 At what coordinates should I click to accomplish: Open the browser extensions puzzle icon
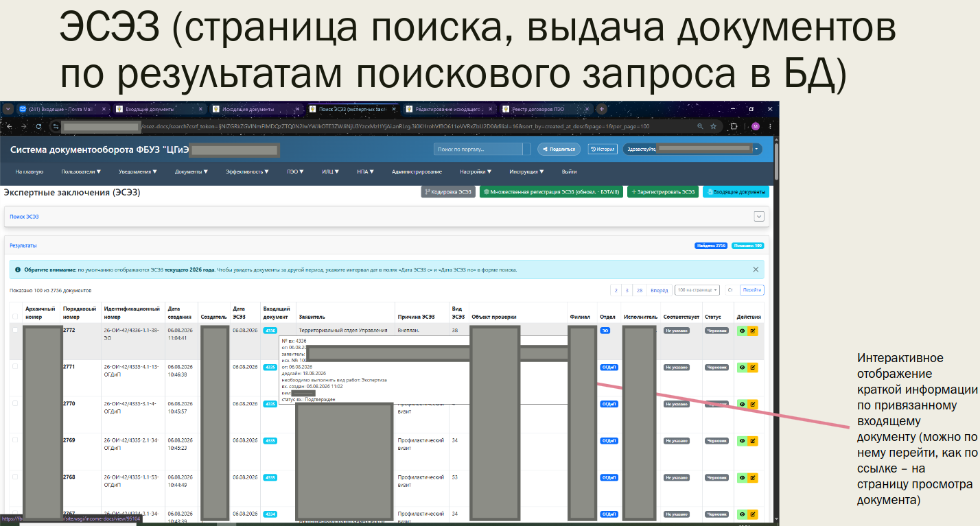coord(734,126)
